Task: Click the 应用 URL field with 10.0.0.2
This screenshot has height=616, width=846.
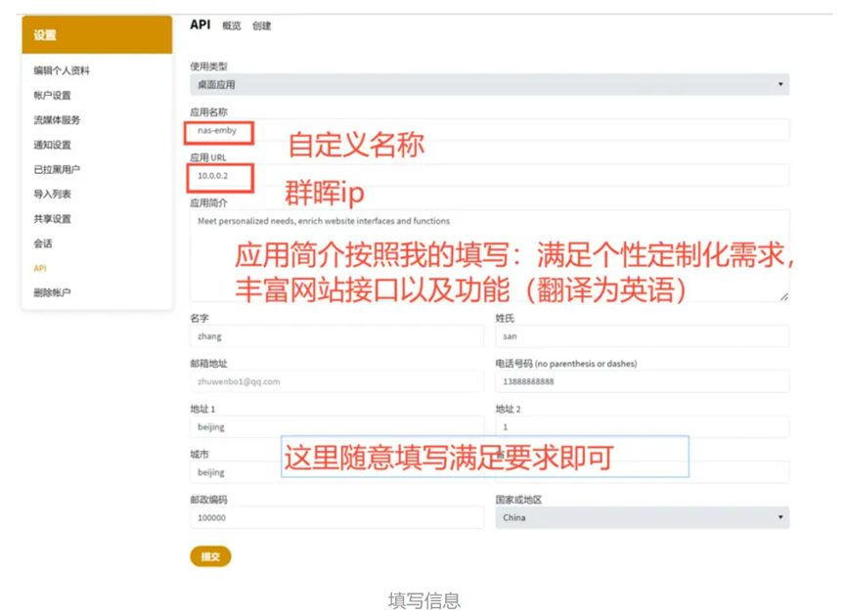Action: click(x=489, y=176)
